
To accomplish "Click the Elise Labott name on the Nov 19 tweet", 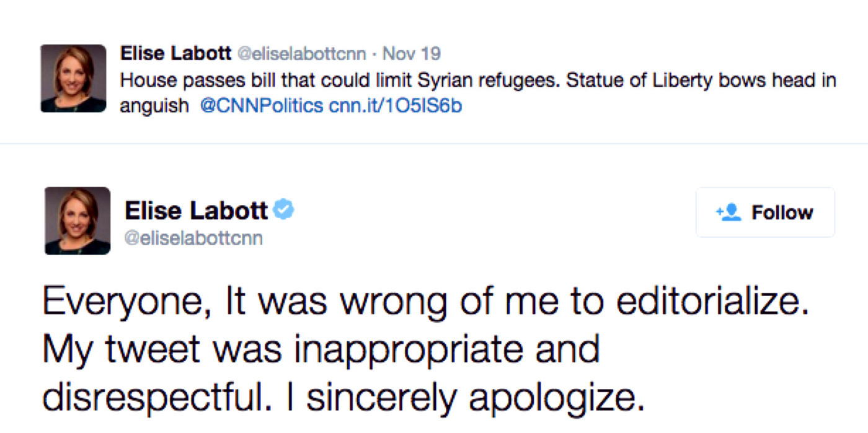I will click(175, 54).
